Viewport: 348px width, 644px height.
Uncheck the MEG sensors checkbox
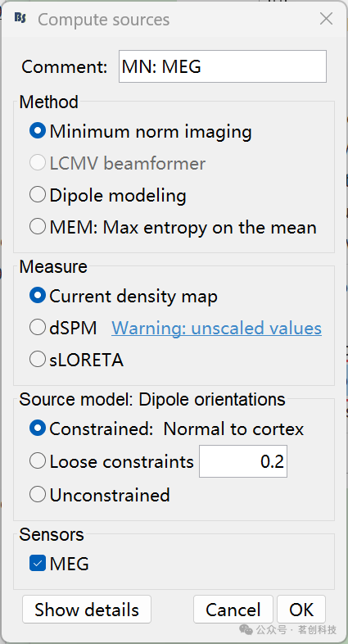pyautogui.click(x=38, y=564)
